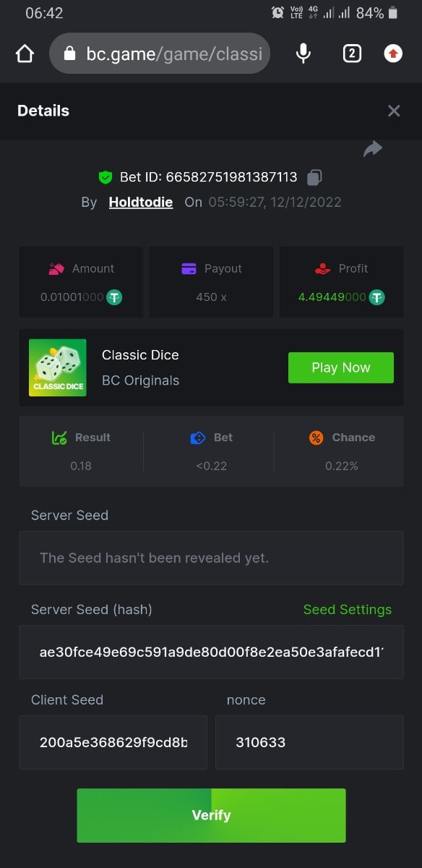This screenshot has height=868, width=422.
Task: Tap the Client Seed input field
Action: pyautogui.click(x=113, y=742)
